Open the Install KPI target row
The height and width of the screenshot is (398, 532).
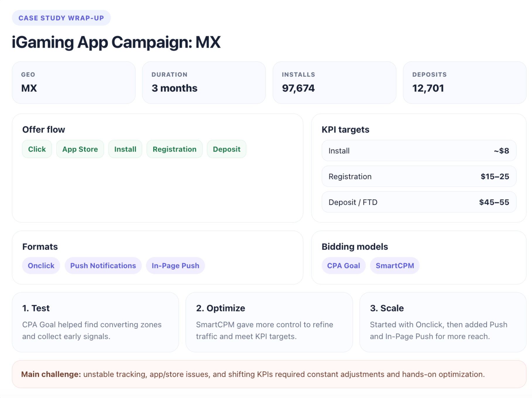pyautogui.click(x=419, y=151)
